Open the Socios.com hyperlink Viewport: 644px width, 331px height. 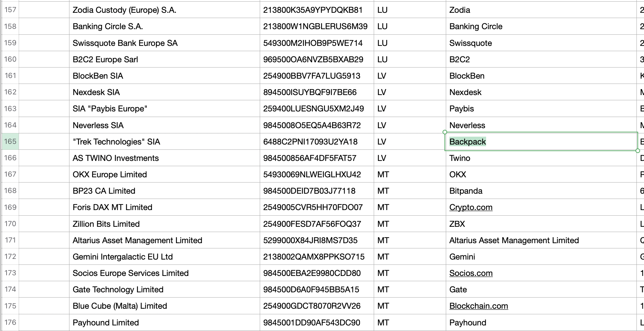[x=471, y=273]
